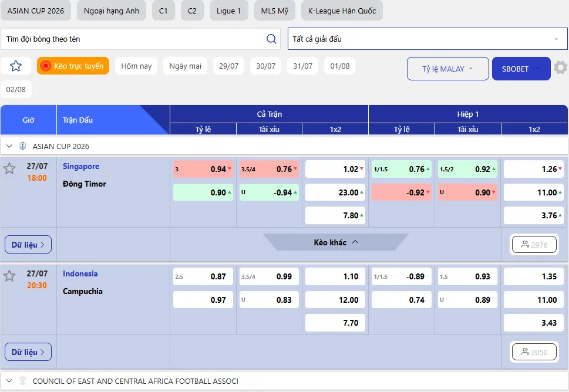569x392 pixels.
Task: Select Indonesia first-half under odds 0.89
Action: tap(467, 299)
